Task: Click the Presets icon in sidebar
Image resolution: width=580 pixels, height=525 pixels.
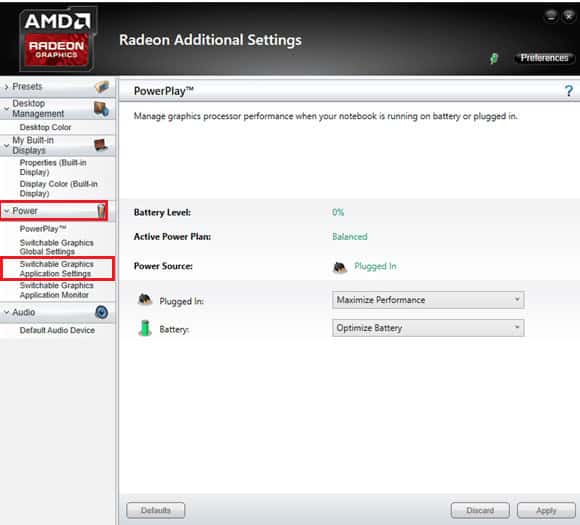Action: coord(102,87)
